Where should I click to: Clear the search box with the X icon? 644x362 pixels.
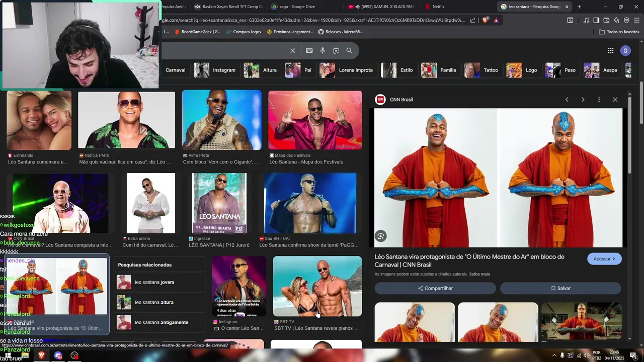(293, 51)
